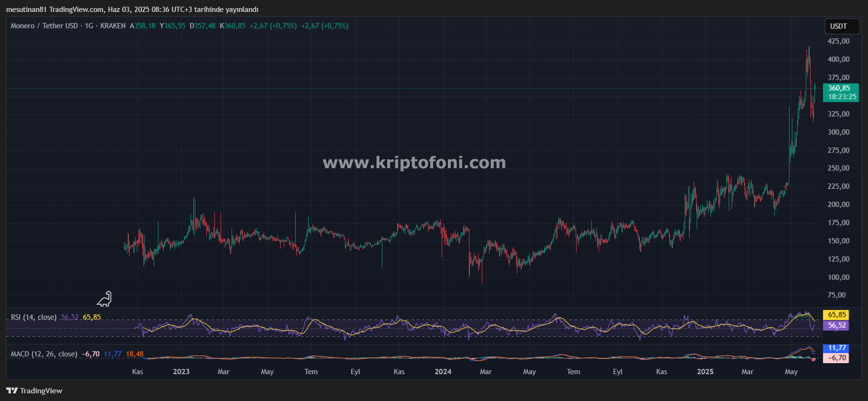Click the low price value 357,48

[x=205, y=26]
